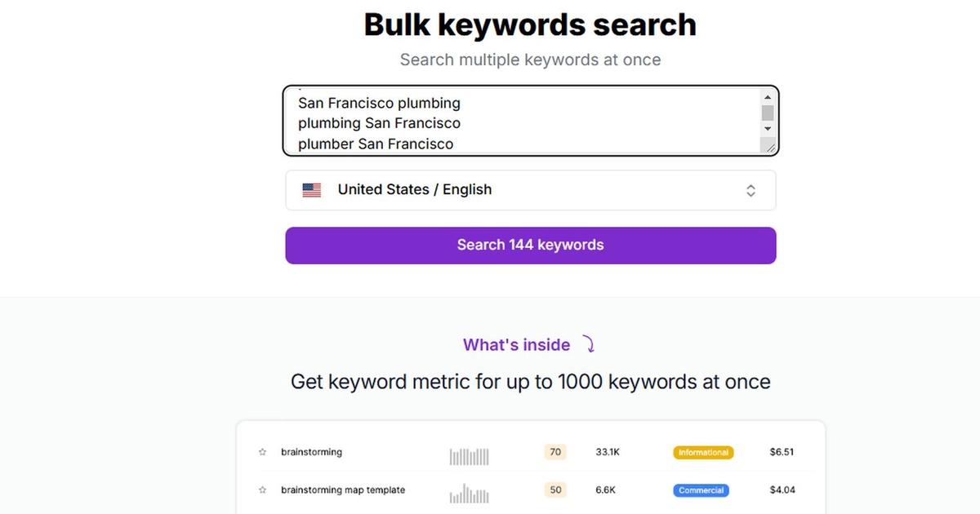The width and height of the screenshot is (980, 514).
Task: Click the What's inside heading
Action: pos(516,344)
